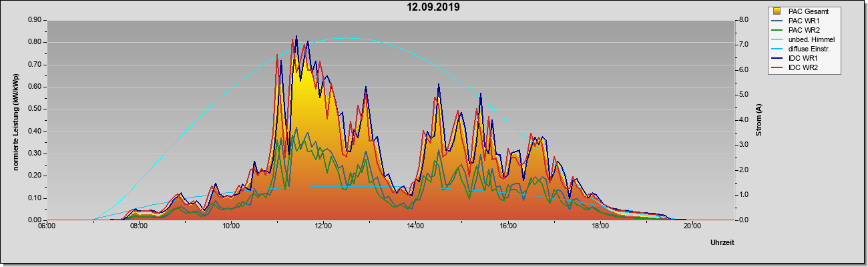Click the Strom (A) axis title
This screenshot has width=868, height=267.
coord(759,120)
